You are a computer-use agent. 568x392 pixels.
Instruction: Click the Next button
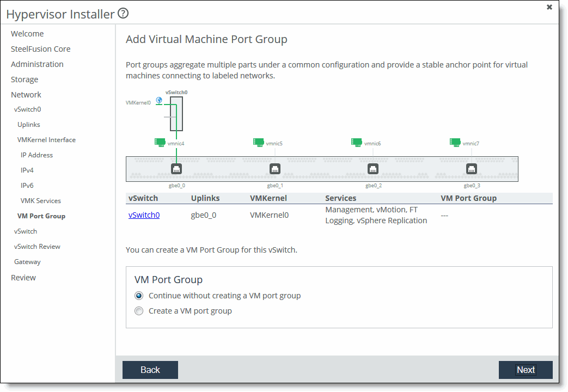[525, 370]
